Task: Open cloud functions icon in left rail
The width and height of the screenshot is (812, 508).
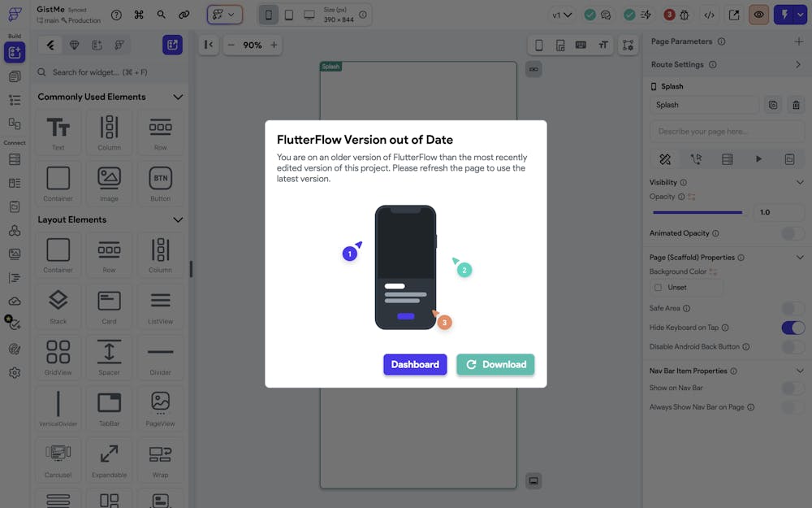Action: (15, 302)
